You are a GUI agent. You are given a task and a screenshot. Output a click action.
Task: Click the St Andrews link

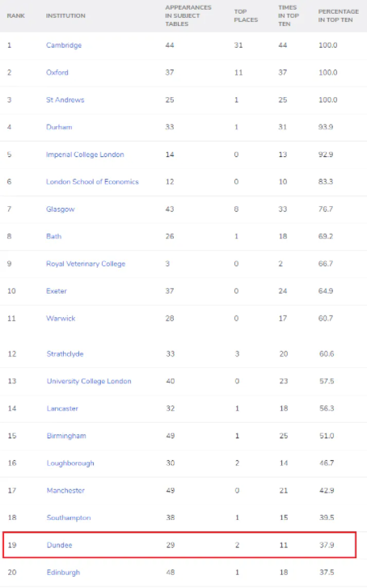pyautogui.click(x=65, y=99)
